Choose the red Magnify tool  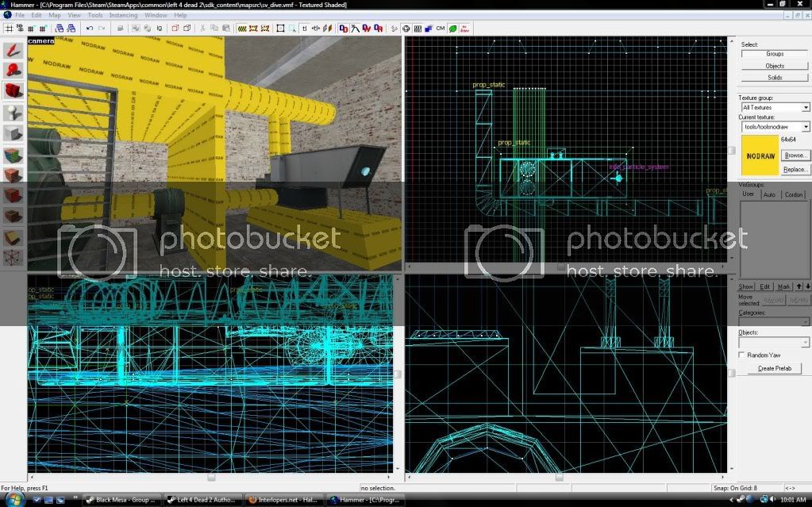click(13, 70)
